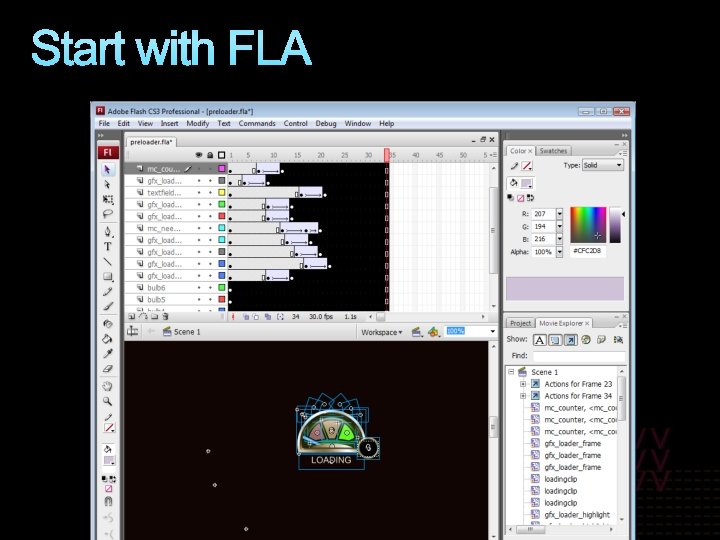Click the Edit Symbols icon
This screenshot has width=720, height=540.
(x=433, y=332)
